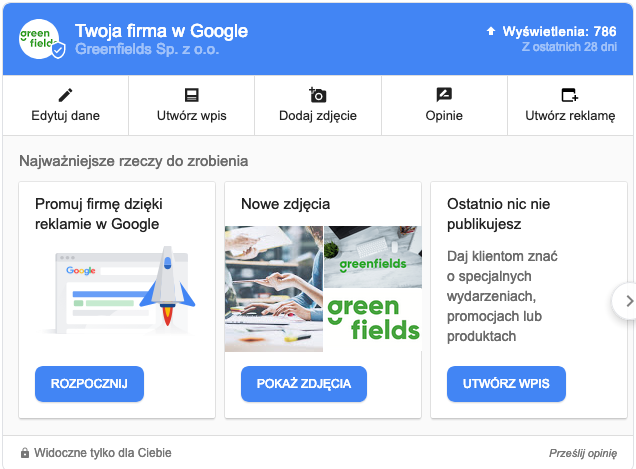The width and height of the screenshot is (636, 469).
Task: Click the POKAŻ ZDJĘCIA button
Action: [x=304, y=384]
